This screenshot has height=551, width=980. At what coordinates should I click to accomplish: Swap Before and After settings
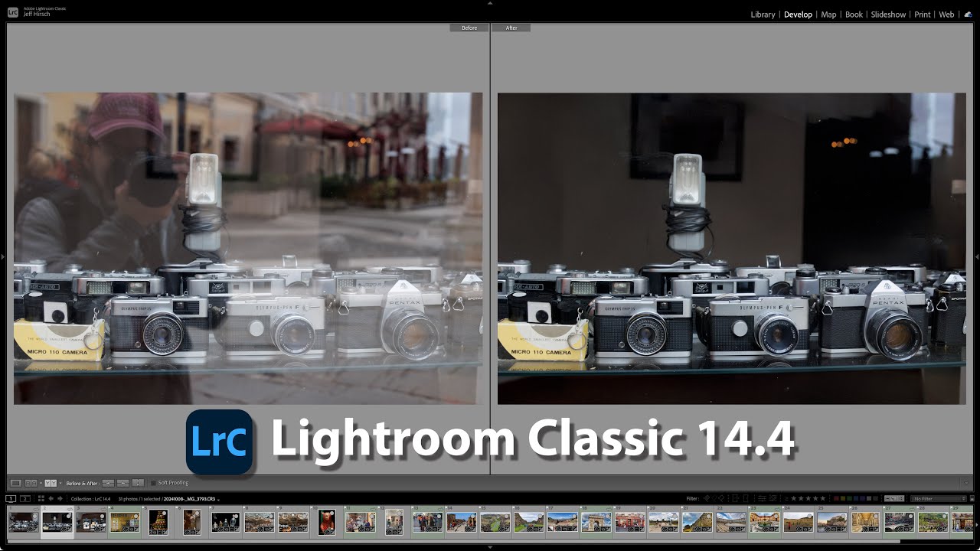click(138, 483)
